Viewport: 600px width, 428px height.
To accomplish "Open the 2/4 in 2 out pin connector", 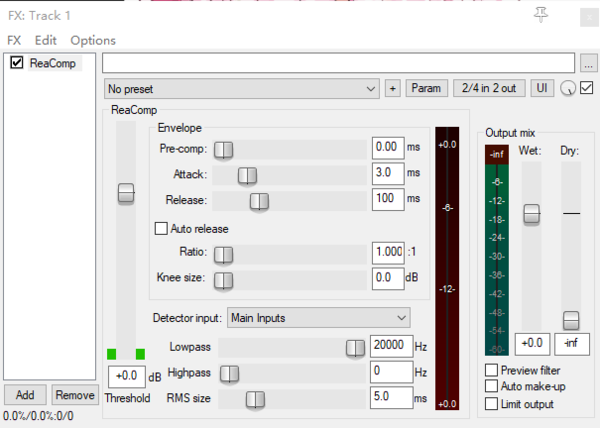I will point(489,89).
